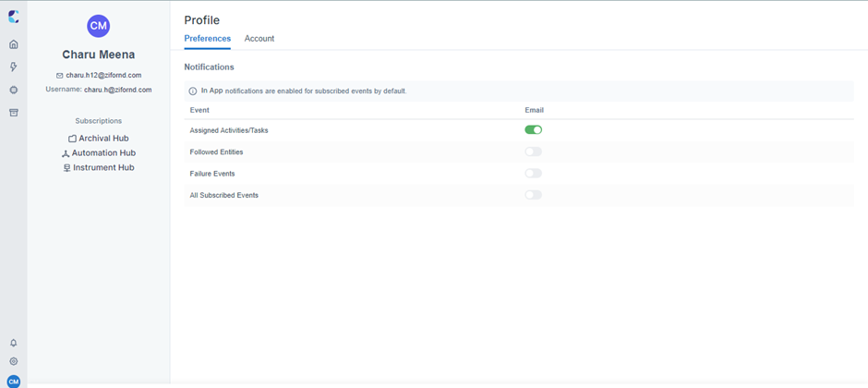The image size is (868, 388).
Task: Click the Subscriptions label
Action: pyautogui.click(x=99, y=121)
